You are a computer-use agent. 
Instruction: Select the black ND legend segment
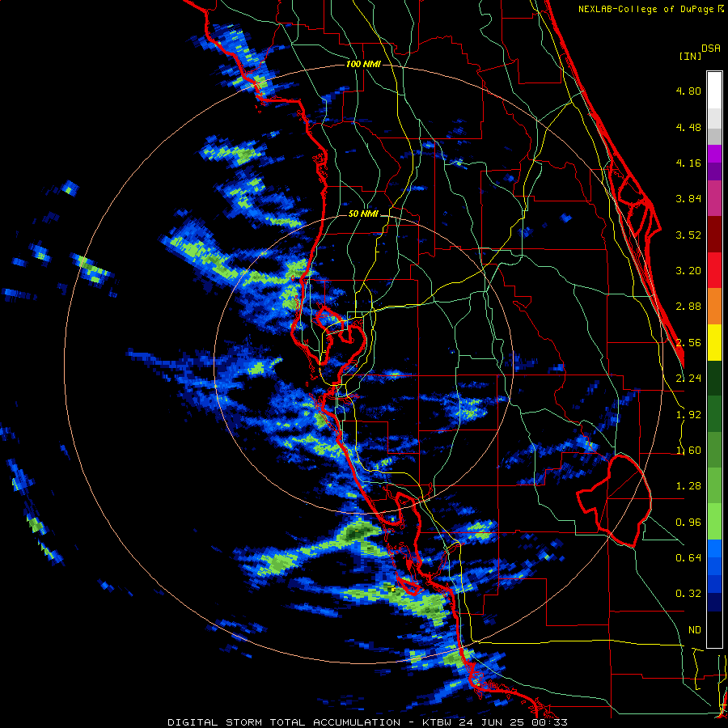714,629
